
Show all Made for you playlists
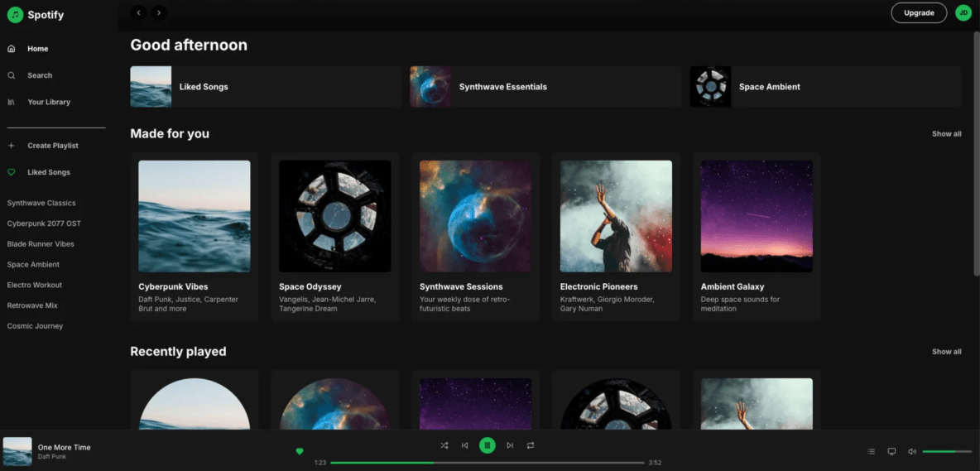[x=946, y=133]
